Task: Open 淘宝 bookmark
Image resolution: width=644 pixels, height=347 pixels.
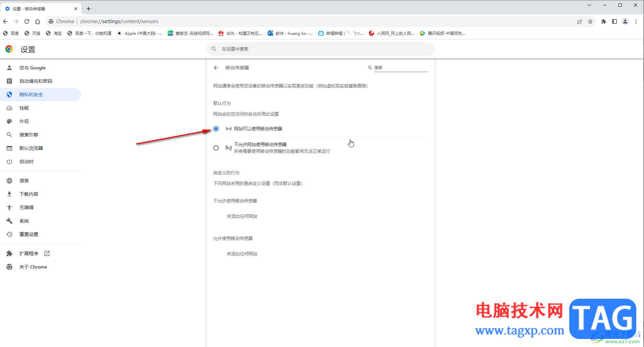Action: (x=54, y=33)
